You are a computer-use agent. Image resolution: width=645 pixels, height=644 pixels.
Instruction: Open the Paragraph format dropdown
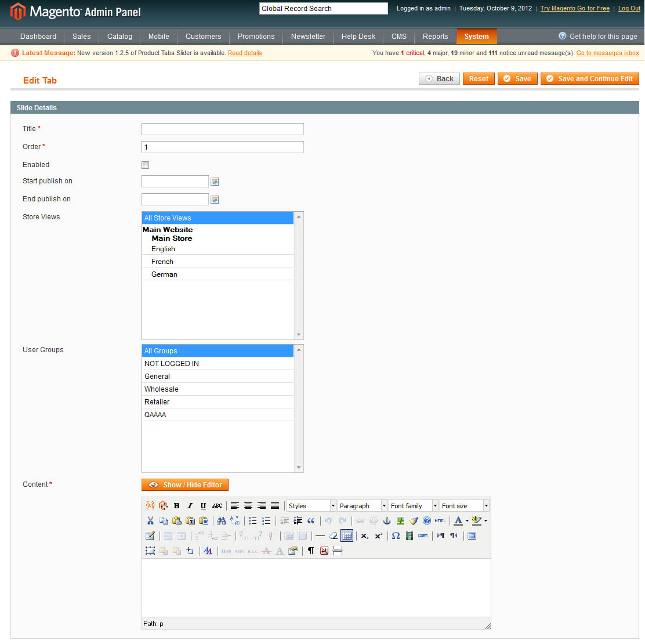pyautogui.click(x=362, y=505)
